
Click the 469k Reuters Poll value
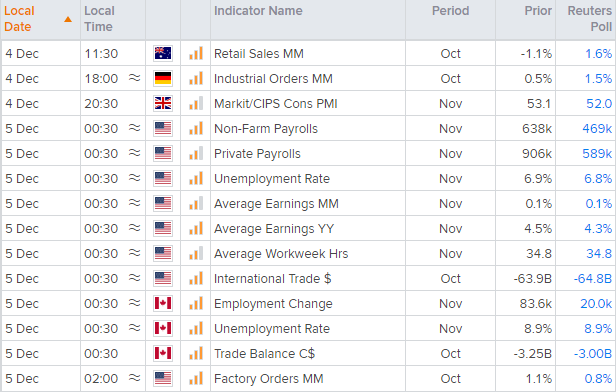point(597,129)
